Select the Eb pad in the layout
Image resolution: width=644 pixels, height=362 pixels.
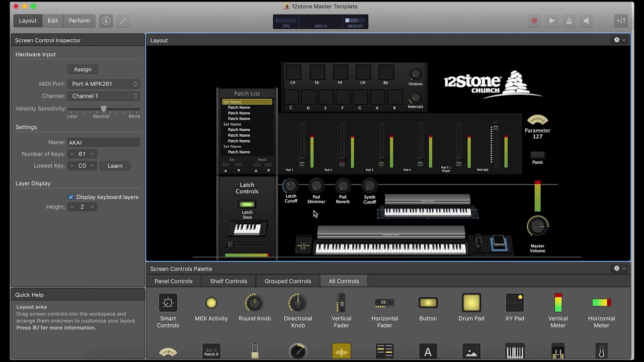coord(317,72)
